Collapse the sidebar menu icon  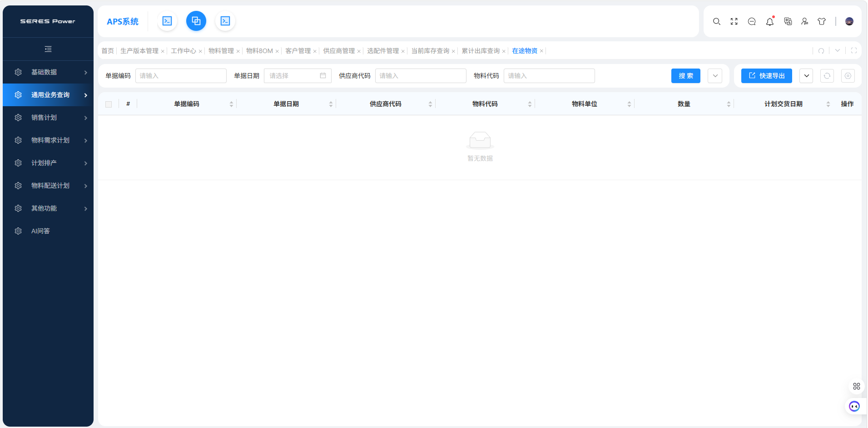pyautogui.click(x=48, y=49)
